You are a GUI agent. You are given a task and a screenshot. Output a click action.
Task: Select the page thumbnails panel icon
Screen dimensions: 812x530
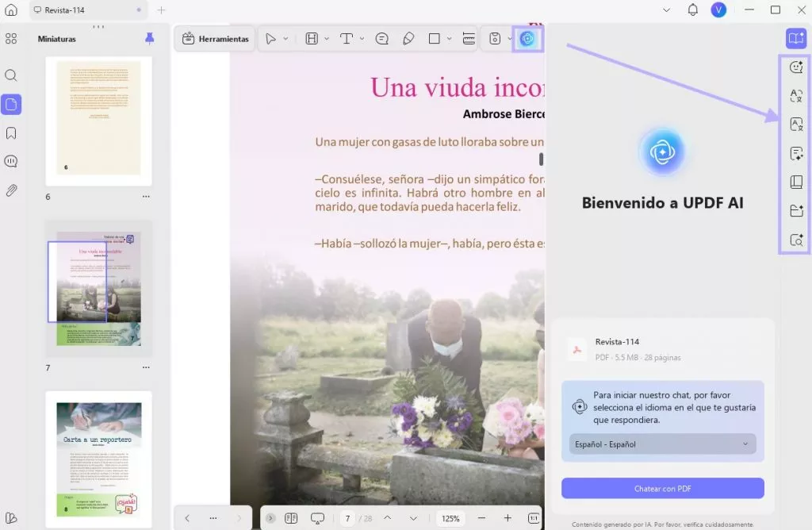[11, 105]
